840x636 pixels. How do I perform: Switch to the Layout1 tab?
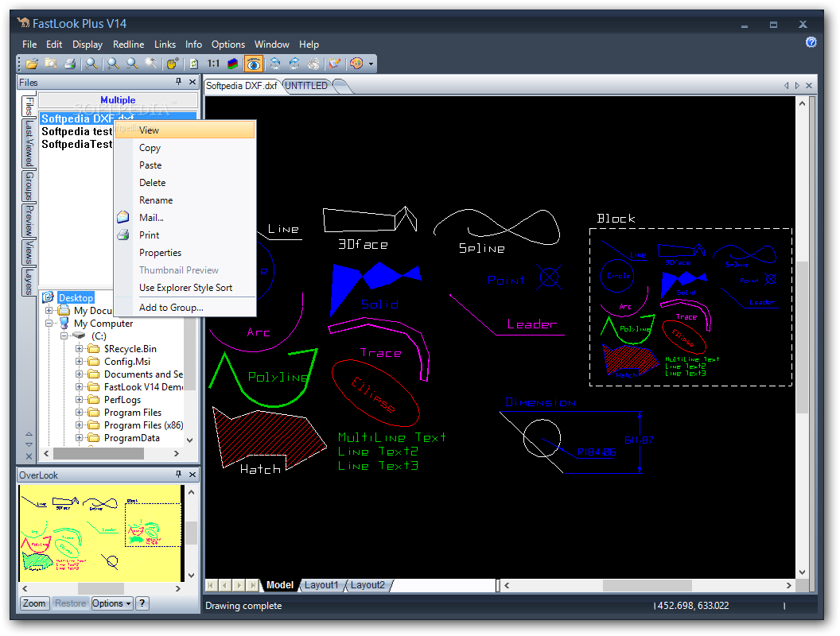(x=321, y=585)
